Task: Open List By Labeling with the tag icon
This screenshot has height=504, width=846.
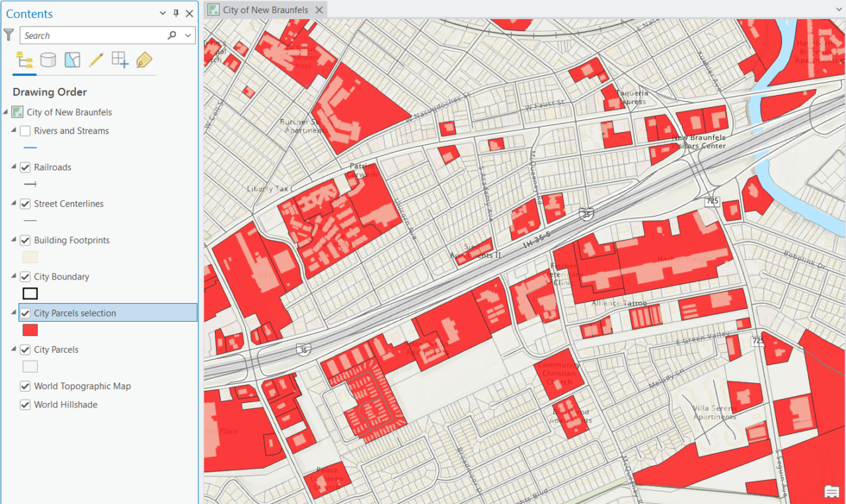Action: [143, 59]
